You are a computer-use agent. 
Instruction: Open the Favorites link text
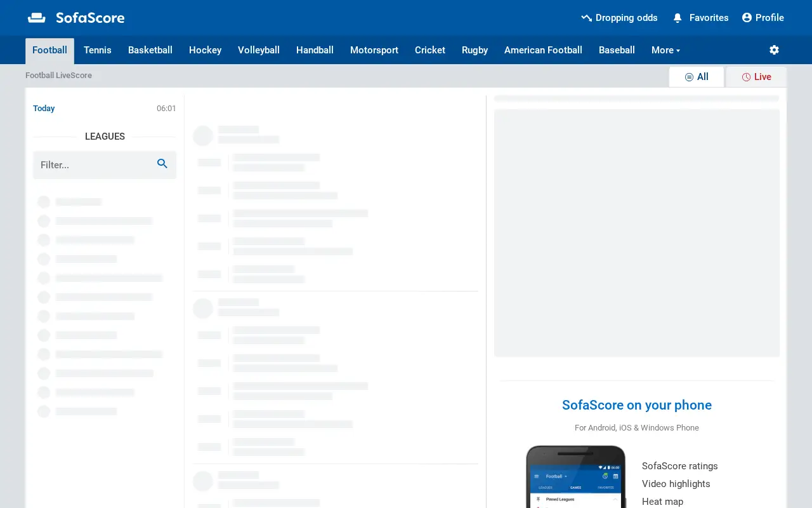(709, 18)
